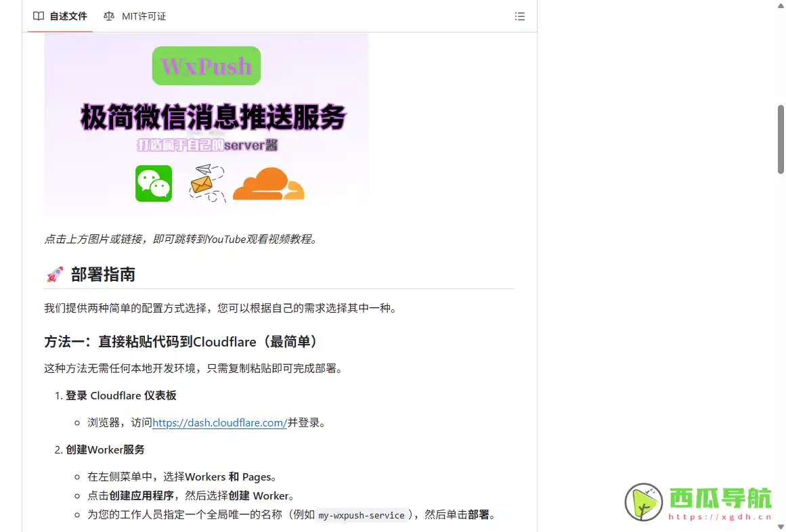Screen dimensions: 786x532
Task: Select the WeChat icon in the banner
Action: point(154,183)
